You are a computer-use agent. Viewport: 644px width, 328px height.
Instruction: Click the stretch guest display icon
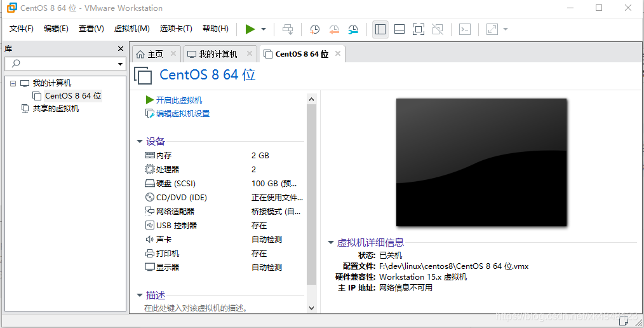point(492,29)
